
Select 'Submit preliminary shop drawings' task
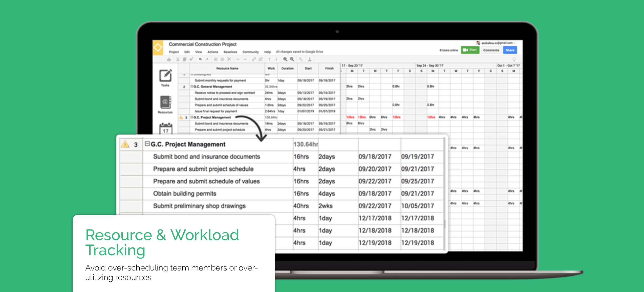tap(199, 206)
